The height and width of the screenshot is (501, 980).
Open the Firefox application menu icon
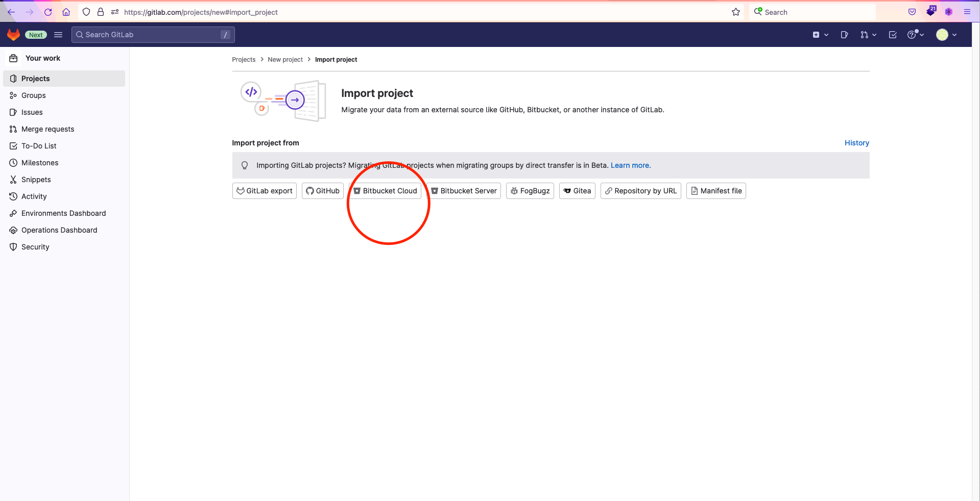coord(967,12)
